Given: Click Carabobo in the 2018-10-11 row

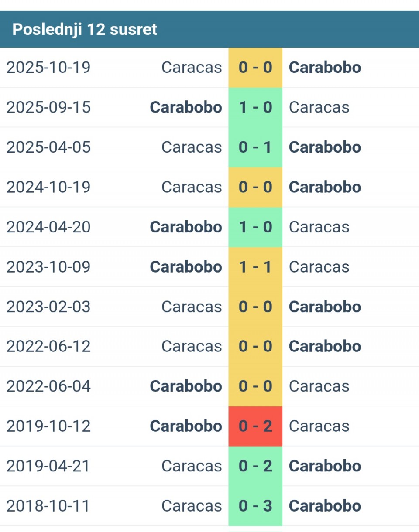Looking at the screenshot, I should coord(325,506).
